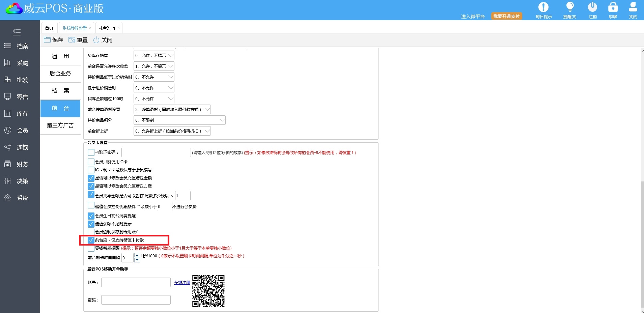
Task: Click the 重置 reset toolbar icon
Action: [x=72, y=40]
